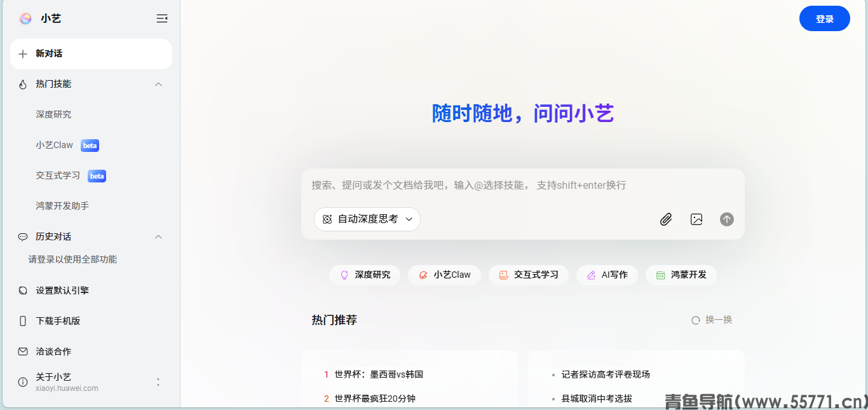Open the three-dot menu beside 关于小艺
Image resolution: width=868 pixels, height=410 pixels.
pos(158,382)
